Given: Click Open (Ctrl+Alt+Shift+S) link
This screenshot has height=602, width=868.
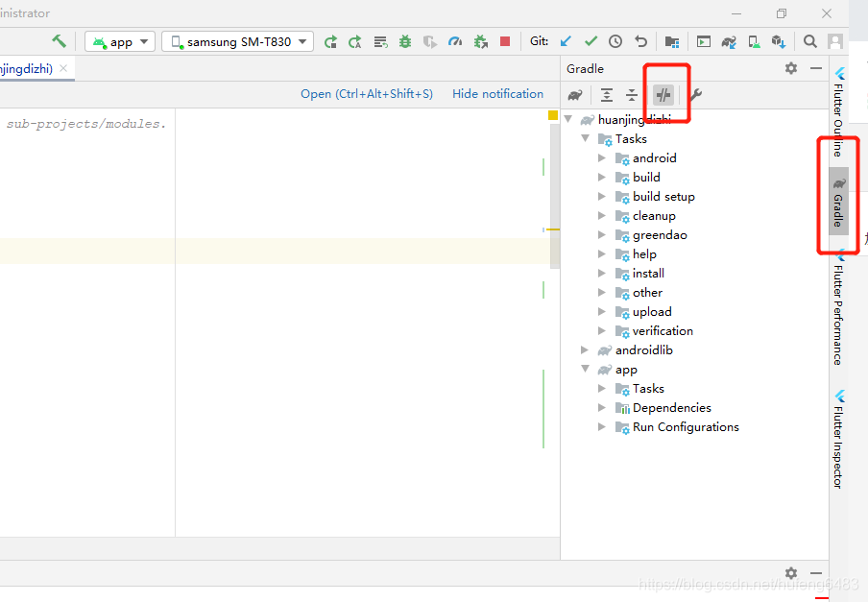Looking at the screenshot, I should [367, 94].
